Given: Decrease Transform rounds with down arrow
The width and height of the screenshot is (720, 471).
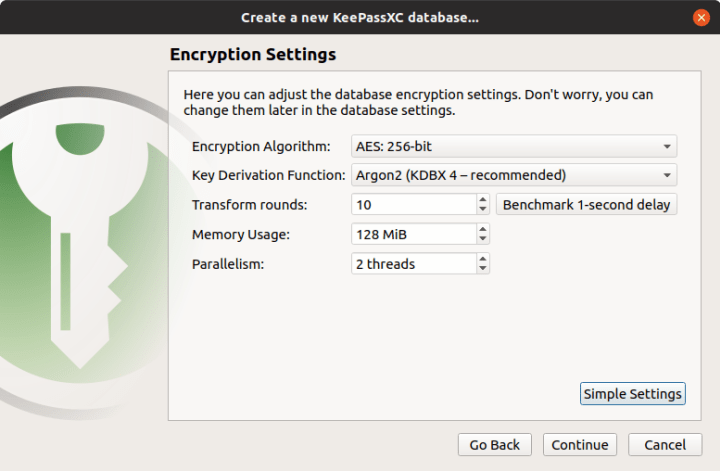Looking at the screenshot, I should pos(483,209).
